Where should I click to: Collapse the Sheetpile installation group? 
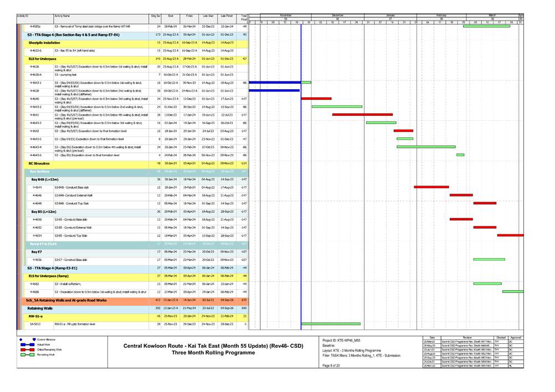(x=44, y=42)
